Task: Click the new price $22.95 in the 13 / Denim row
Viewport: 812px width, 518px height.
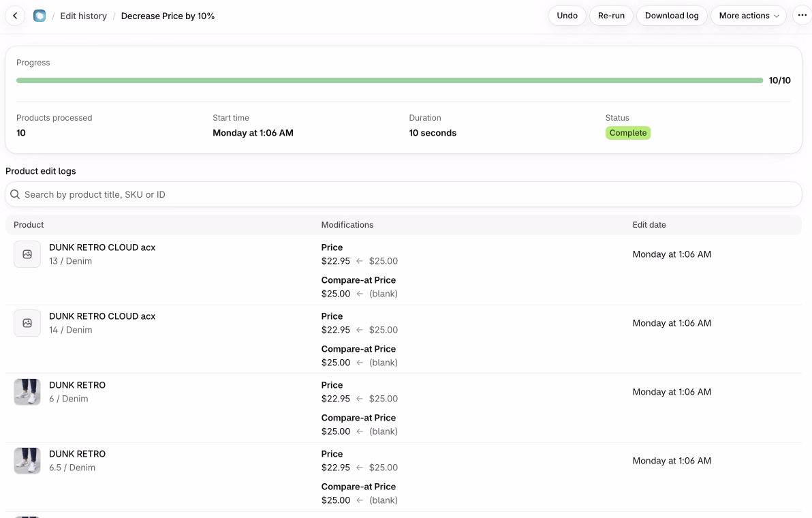Action: [x=336, y=261]
